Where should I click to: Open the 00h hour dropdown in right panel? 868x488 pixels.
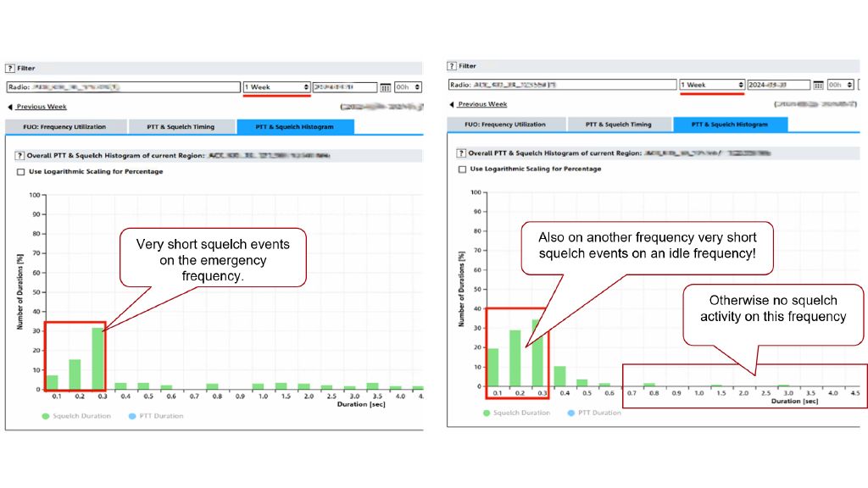tap(840, 85)
